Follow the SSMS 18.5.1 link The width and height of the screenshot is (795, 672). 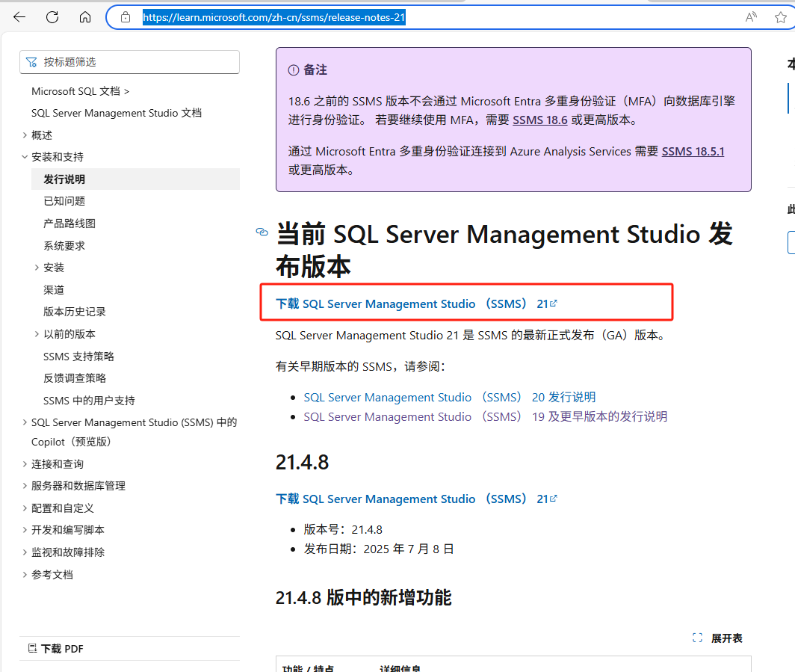click(693, 151)
